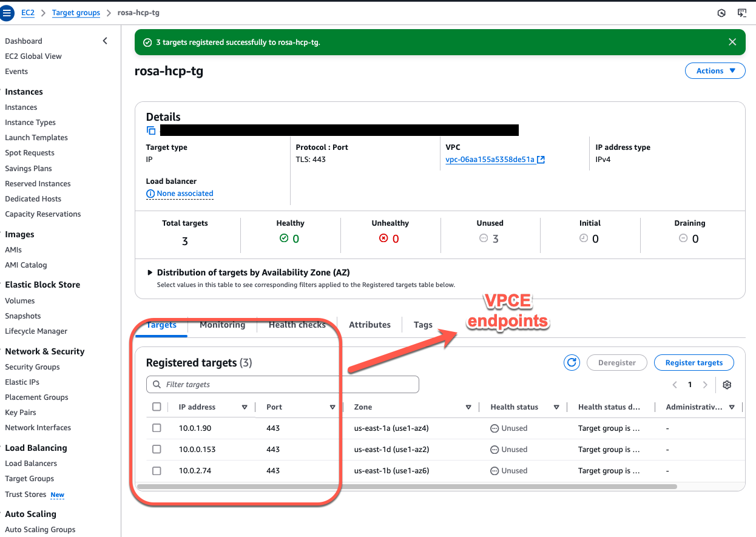Copy the target group ARN icon

(x=151, y=130)
